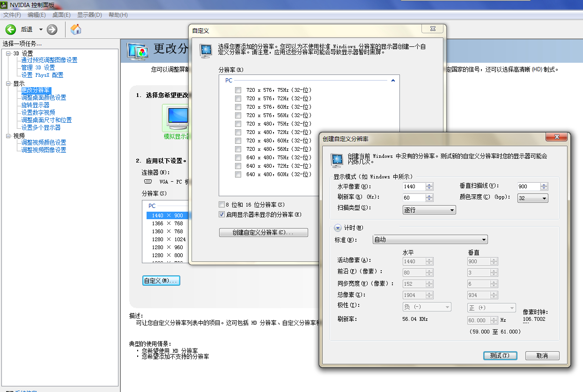Open the 桌面(E) menu
Image resolution: width=583 pixels, height=392 pixels.
point(61,15)
